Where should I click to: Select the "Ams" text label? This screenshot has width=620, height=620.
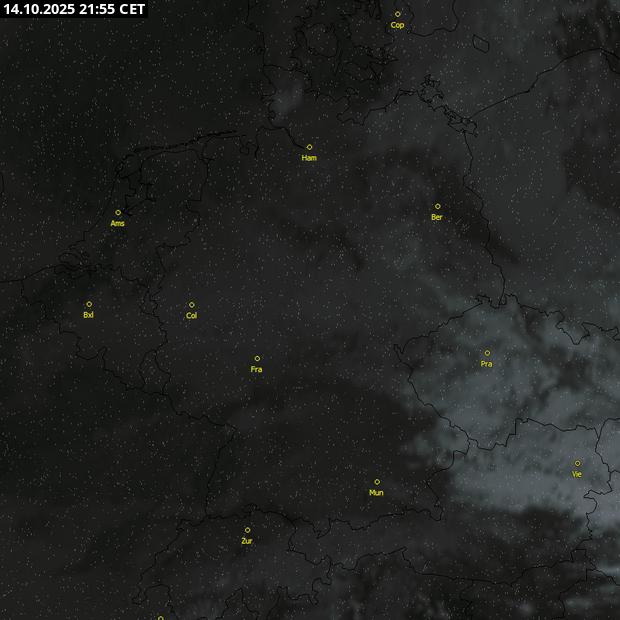(118, 223)
